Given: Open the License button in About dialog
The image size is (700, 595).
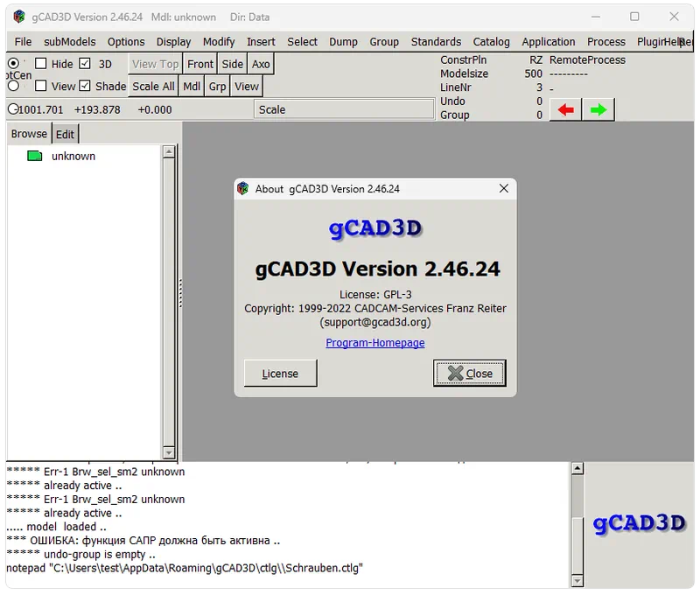Looking at the screenshot, I should pyautogui.click(x=280, y=373).
